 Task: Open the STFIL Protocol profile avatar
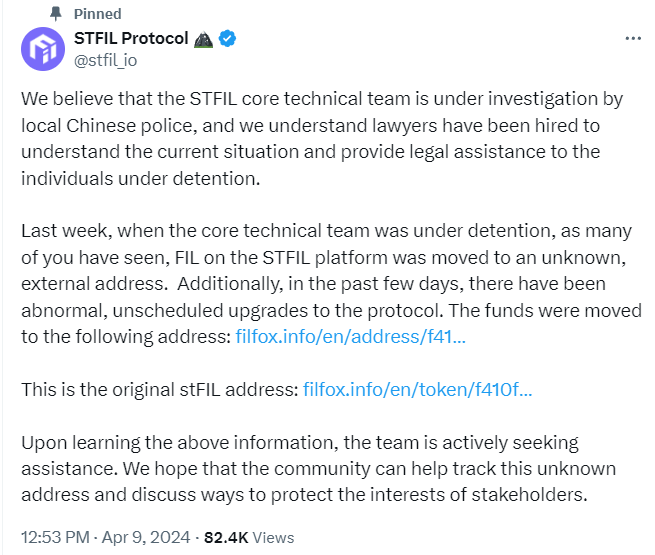[x=43, y=49]
